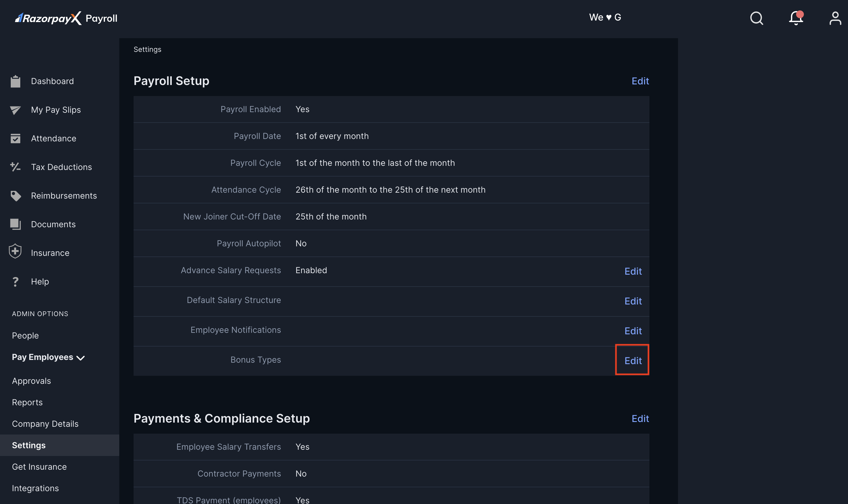This screenshot has height=504, width=848.
Task: Click the 'New Joiner Cut-Off Date' label
Action: coord(232,216)
